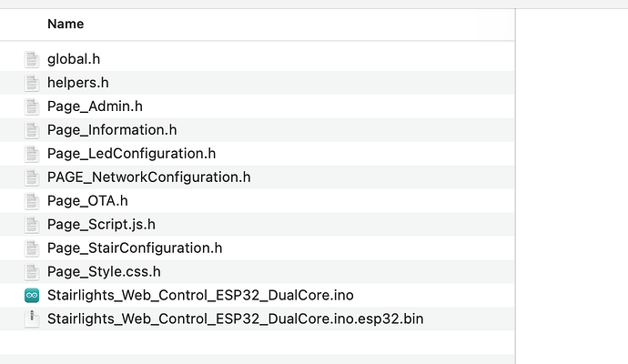This screenshot has height=364, width=628.
Task: Click the Page_Admin.h file icon
Action: pos(32,106)
